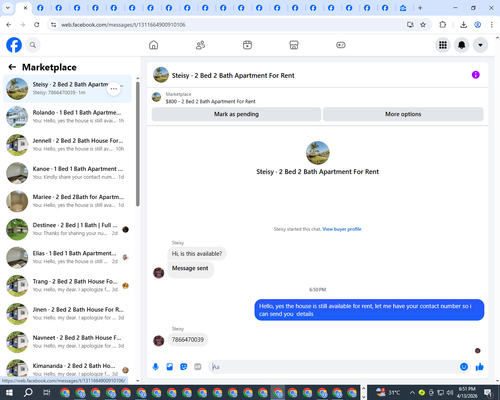Expand the account dropdown arrow
The height and width of the screenshot is (400, 500).
pos(480,45)
